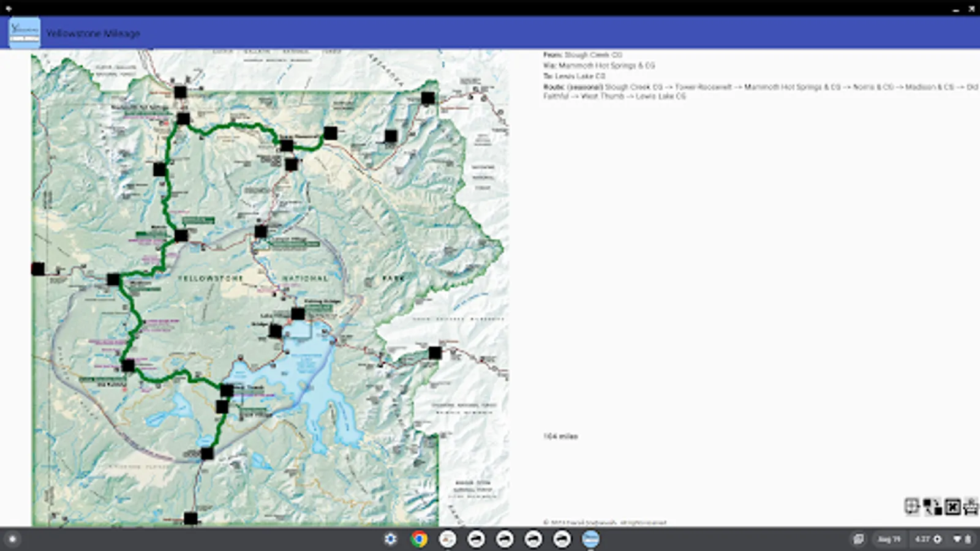The image size is (980, 551).
Task: Click 'YELLOWSTONE NATIONAL PARK' label on the map
Action: click(292, 278)
